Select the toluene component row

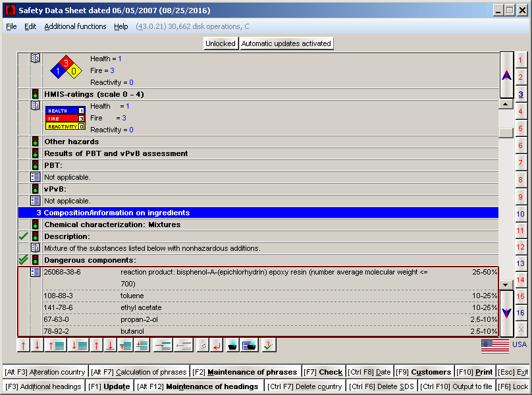(263, 296)
